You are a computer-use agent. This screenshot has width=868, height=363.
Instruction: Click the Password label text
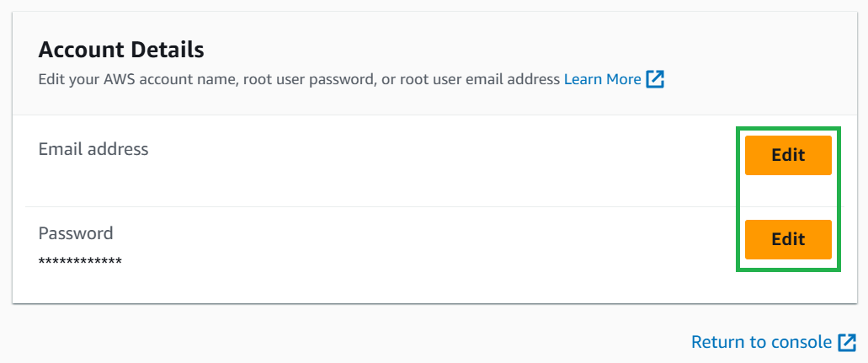click(76, 233)
